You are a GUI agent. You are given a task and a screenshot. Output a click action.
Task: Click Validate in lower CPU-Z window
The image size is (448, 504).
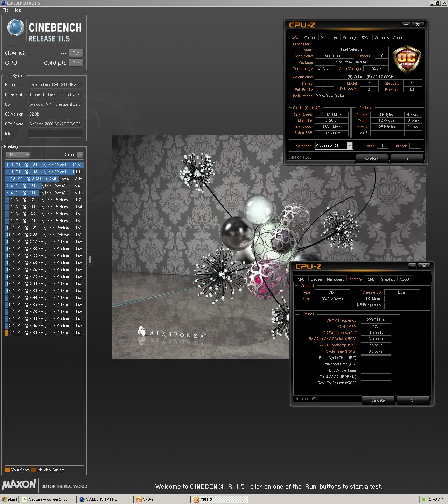tap(378, 400)
